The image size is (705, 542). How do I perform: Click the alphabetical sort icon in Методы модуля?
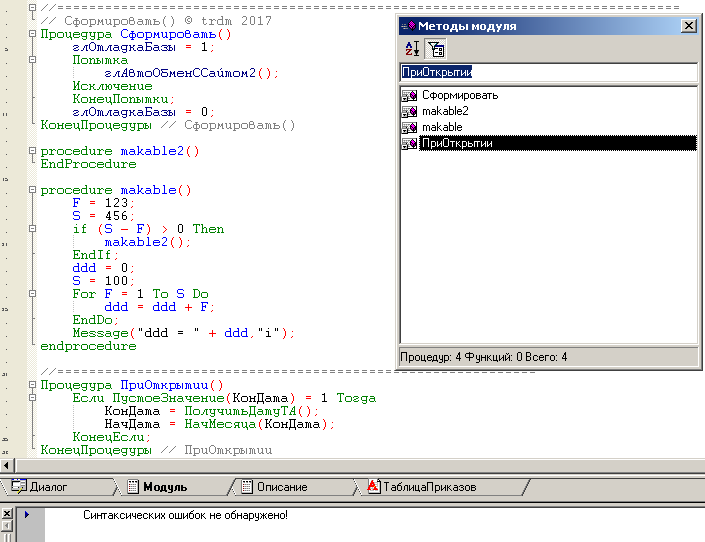(411, 48)
